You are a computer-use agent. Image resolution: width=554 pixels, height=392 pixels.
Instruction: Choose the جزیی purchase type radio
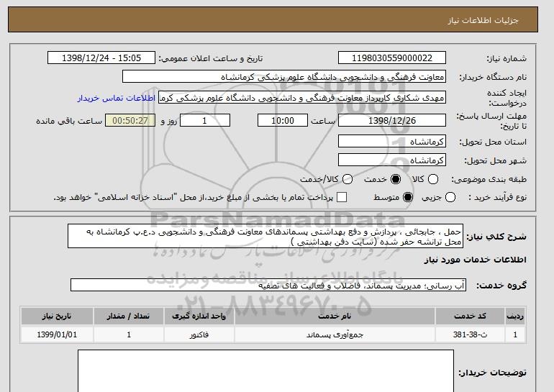click(450, 197)
